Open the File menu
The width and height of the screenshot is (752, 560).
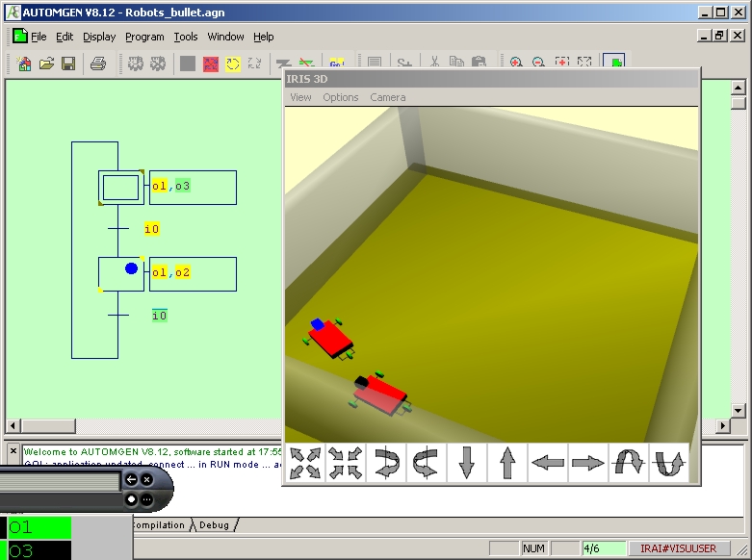tap(39, 37)
